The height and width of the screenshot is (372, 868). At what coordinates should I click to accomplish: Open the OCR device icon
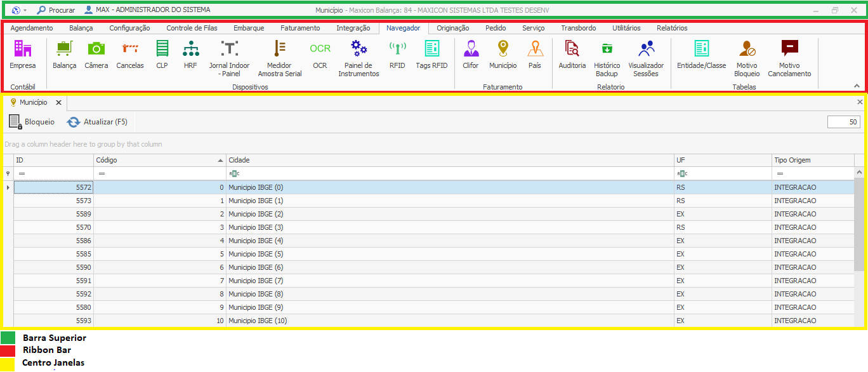pyautogui.click(x=320, y=55)
